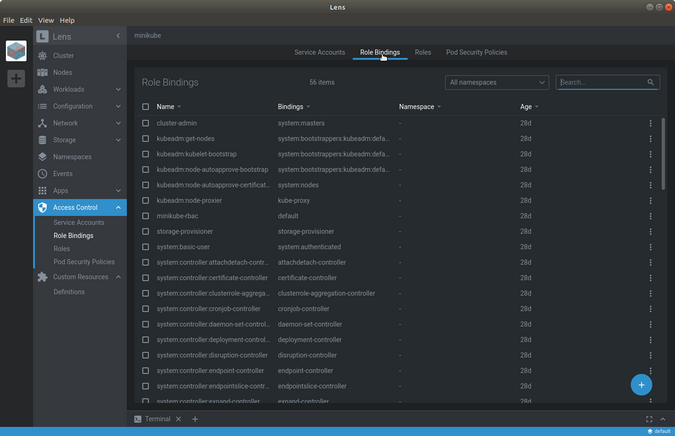Sort the table by Age column
The height and width of the screenshot is (436, 675).
coord(527,106)
